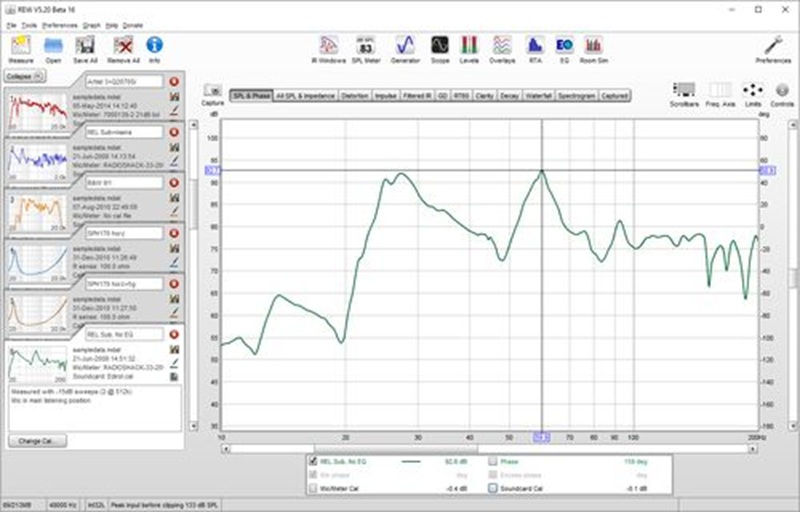Switch to All SPL & Impedance tab
This screenshot has width=800, height=512.
click(306, 96)
